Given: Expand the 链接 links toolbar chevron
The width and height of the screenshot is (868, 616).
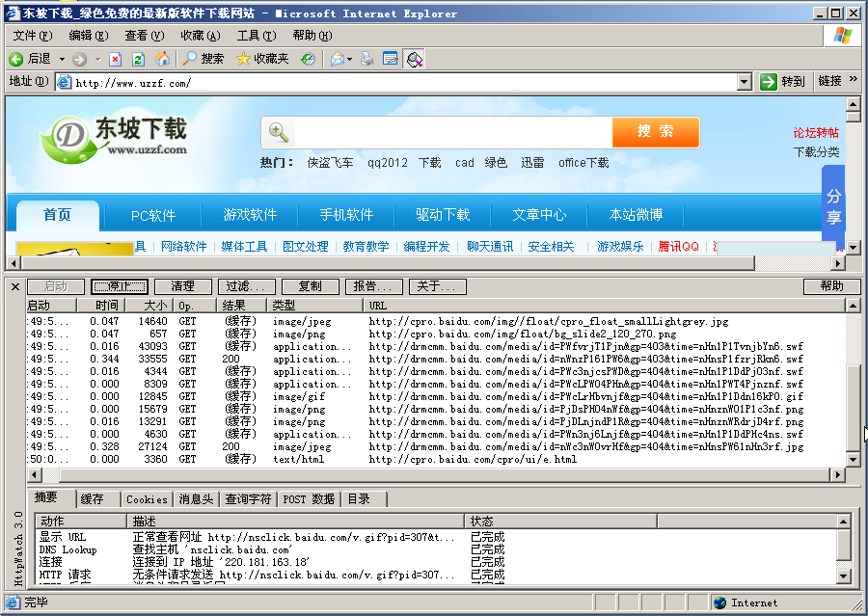Looking at the screenshot, I should [854, 79].
